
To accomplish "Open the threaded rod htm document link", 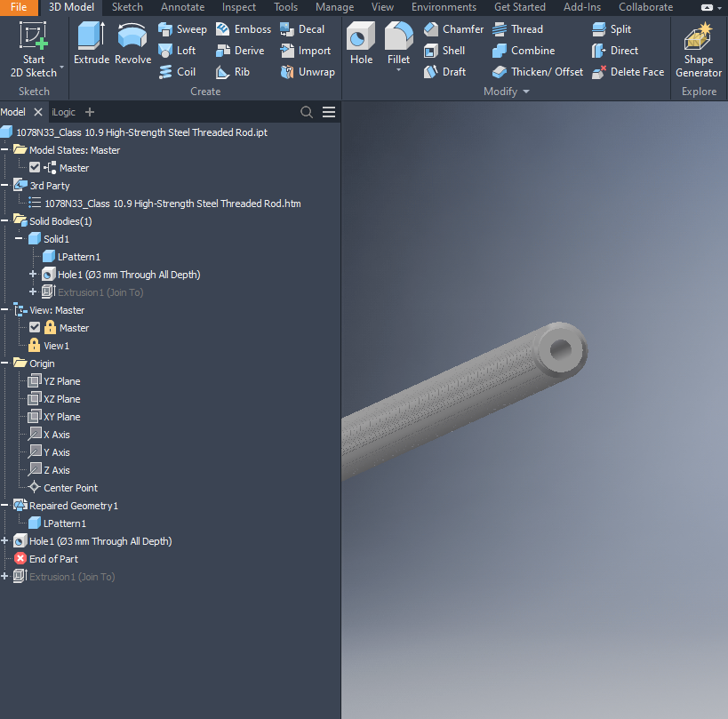I will pos(173,203).
